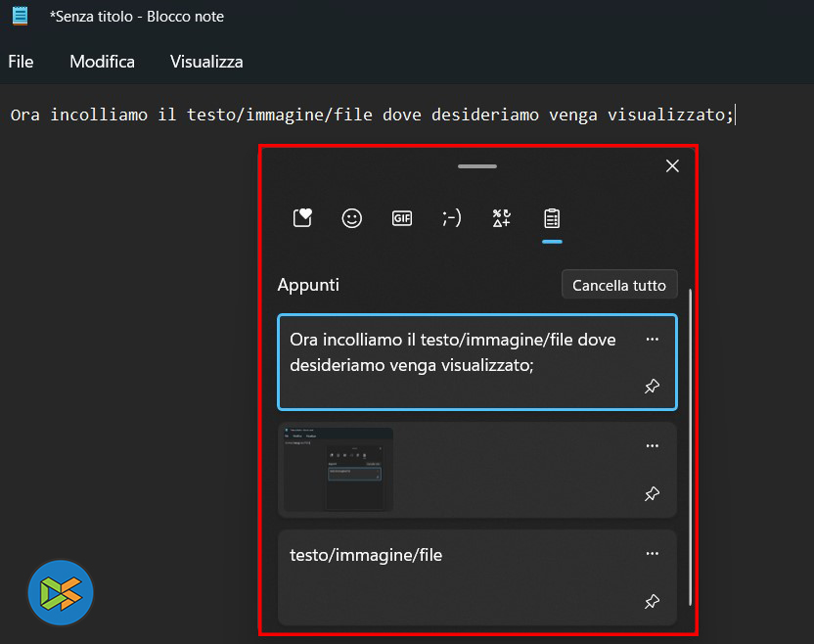This screenshot has width=814, height=644.
Task: Click the clipboard panel scrollbar
Action: click(x=690, y=446)
